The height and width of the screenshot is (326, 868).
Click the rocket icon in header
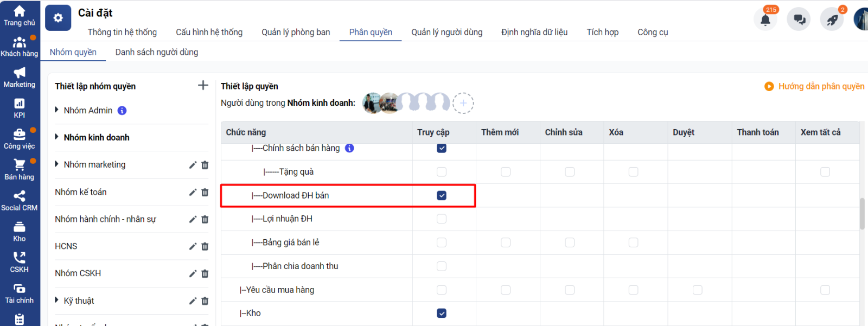(832, 20)
